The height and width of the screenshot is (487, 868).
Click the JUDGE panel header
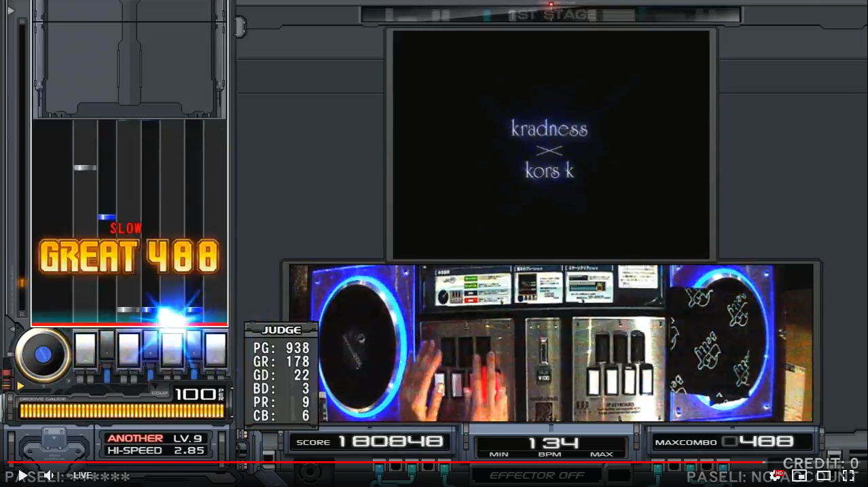[281, 329]
